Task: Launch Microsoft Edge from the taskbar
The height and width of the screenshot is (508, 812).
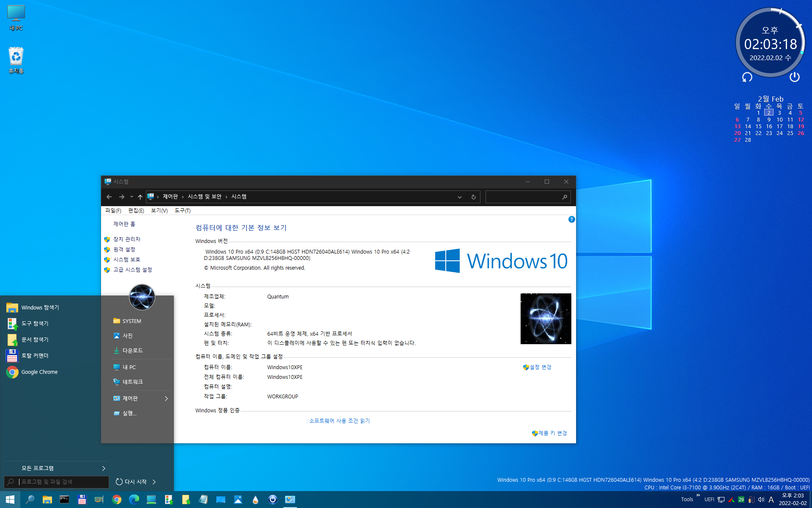Action: [134, 500]
